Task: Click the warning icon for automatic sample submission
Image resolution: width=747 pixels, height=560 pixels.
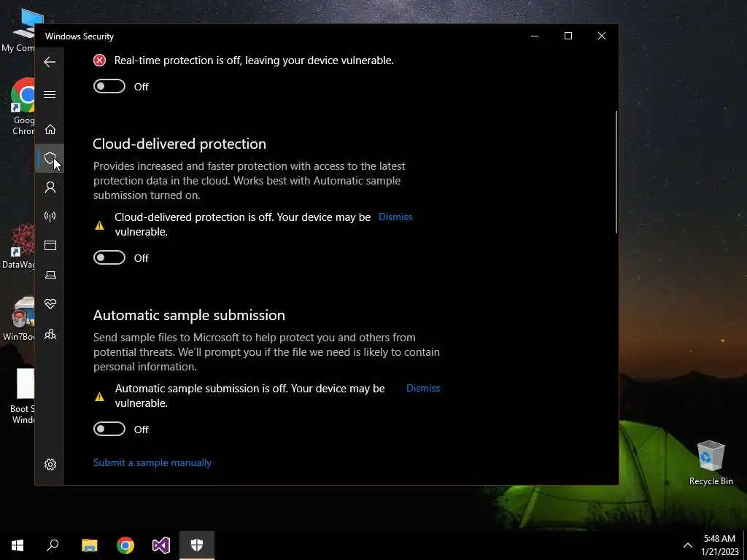Action: click(99, 397)
